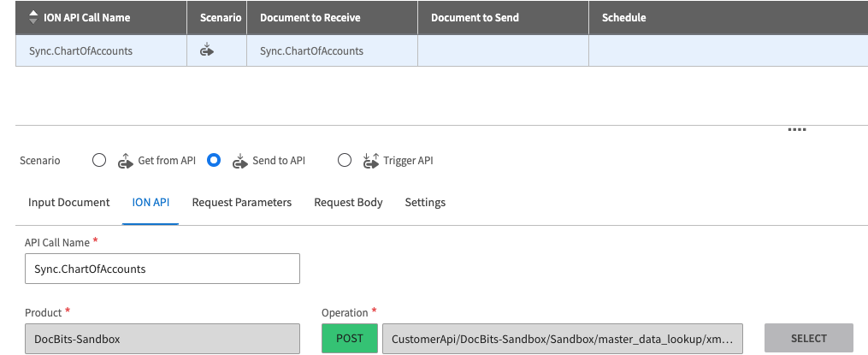Screen dimensions: 868x355
Task: Open the Request Parameters tab
Action: 242,203
